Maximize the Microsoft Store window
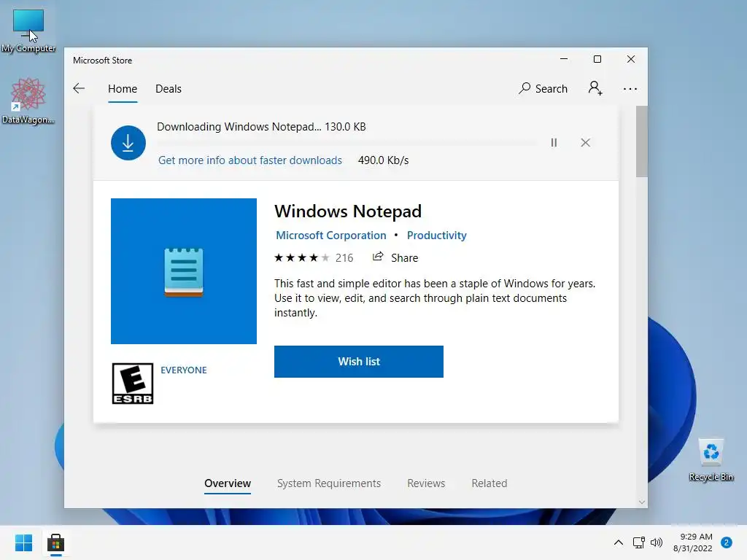Image resolution: width=747 pixels, height=560 pixels. (x=597, y=59)
